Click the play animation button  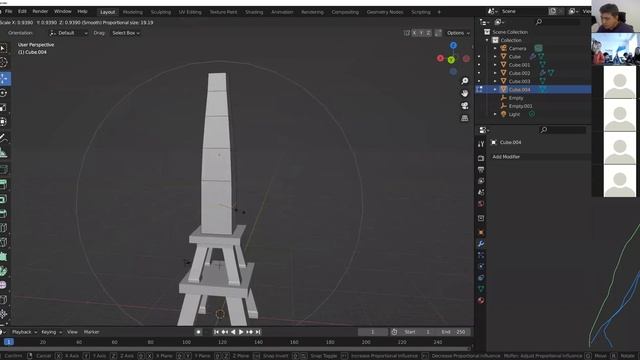241,332
